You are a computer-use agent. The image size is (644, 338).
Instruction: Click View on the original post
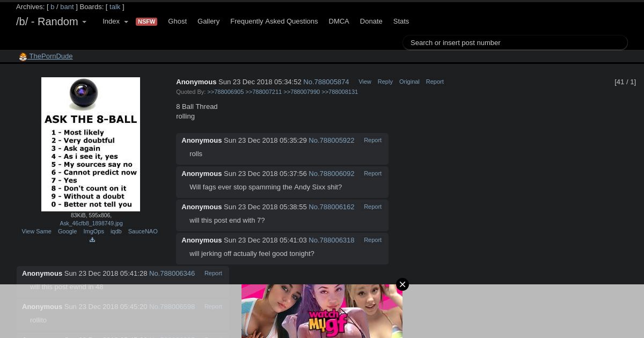pyautogui.click(x=365, y=82)
